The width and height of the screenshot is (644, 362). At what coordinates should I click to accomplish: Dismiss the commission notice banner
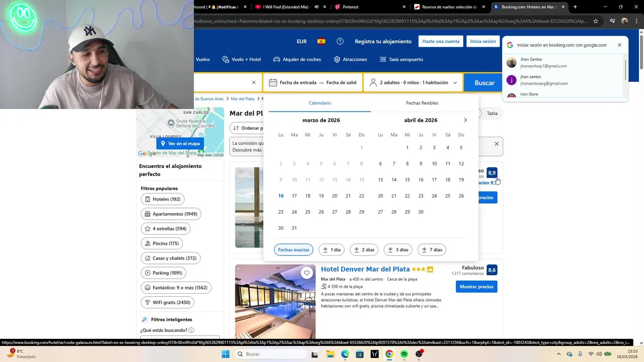click(497, 144)
